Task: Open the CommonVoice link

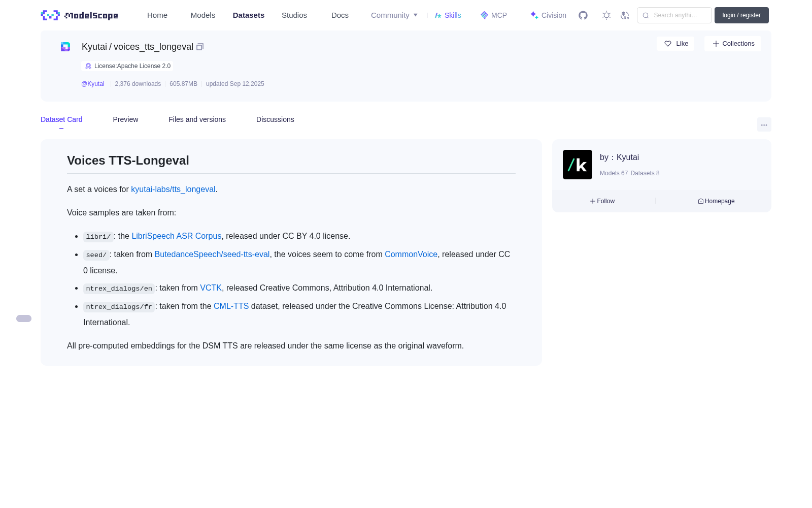Action: click(411, 254)
